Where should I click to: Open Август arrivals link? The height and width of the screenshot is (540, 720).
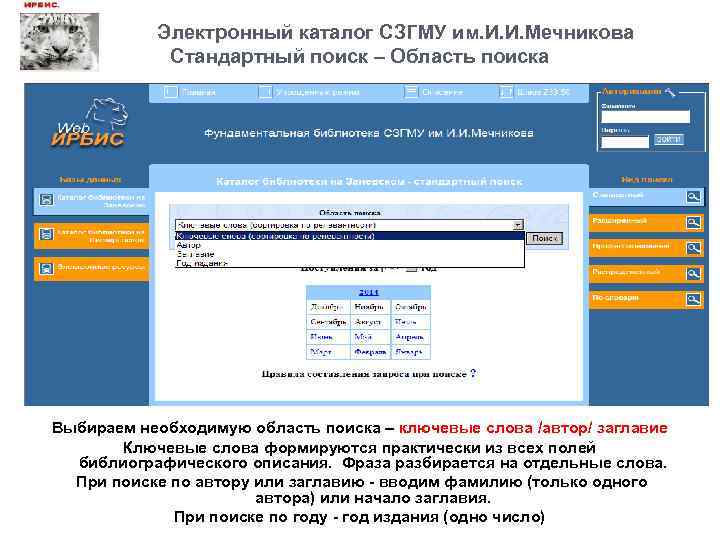tap(368, 322)
